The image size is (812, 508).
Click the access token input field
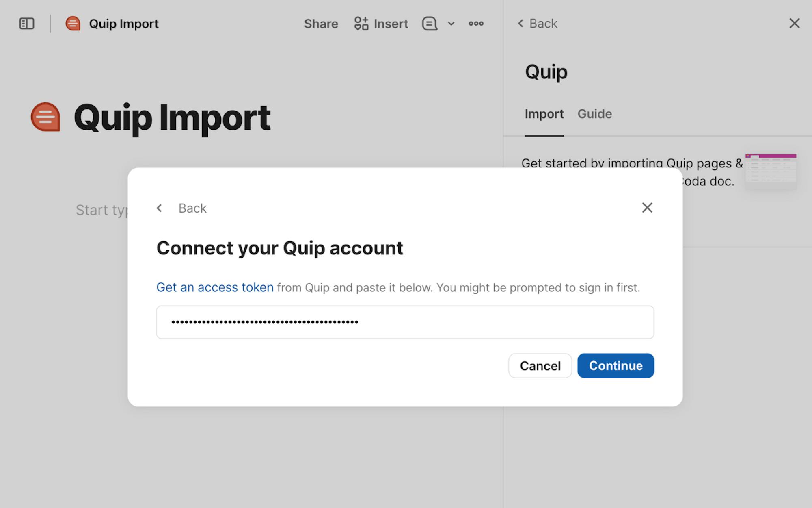point(405,322)
